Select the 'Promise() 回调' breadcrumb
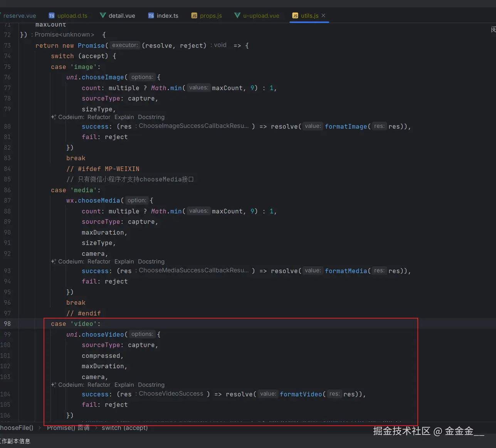The height and width of the screenshot is (448, 496). (68, 428)
